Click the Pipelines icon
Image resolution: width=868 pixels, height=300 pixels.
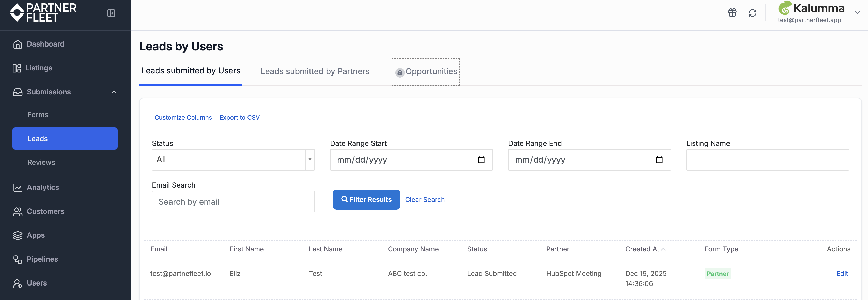coord(18,259)
